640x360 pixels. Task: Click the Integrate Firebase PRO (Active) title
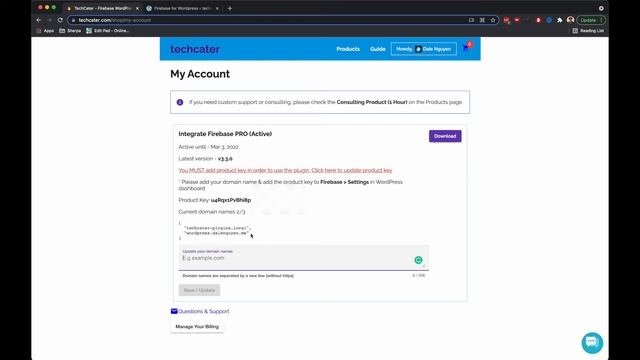point(225,134)
